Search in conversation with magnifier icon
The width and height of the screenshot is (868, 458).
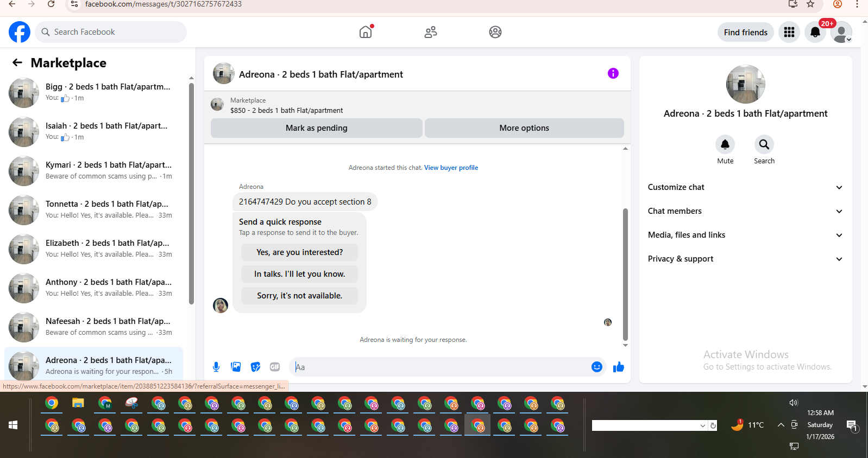(x=764, y=144)
